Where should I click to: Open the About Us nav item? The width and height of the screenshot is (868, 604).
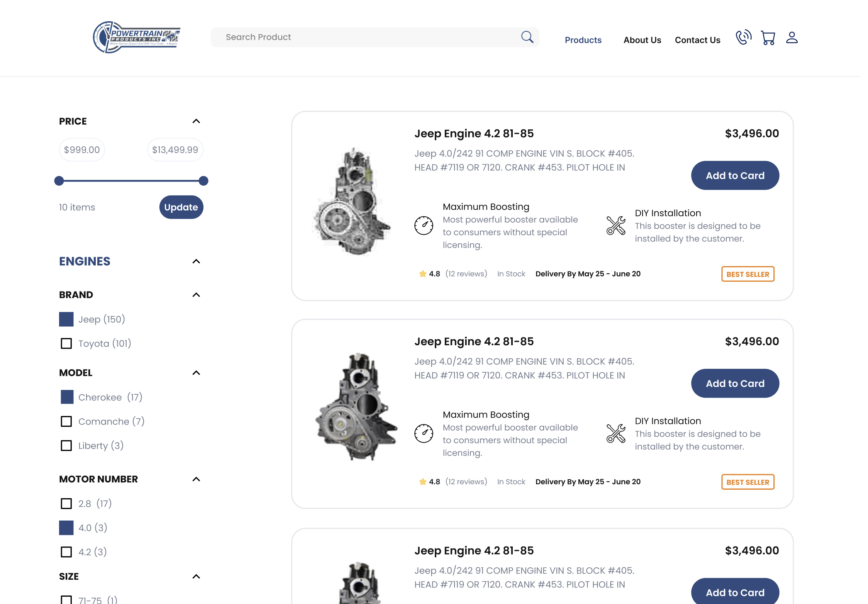tap(642, 40)
